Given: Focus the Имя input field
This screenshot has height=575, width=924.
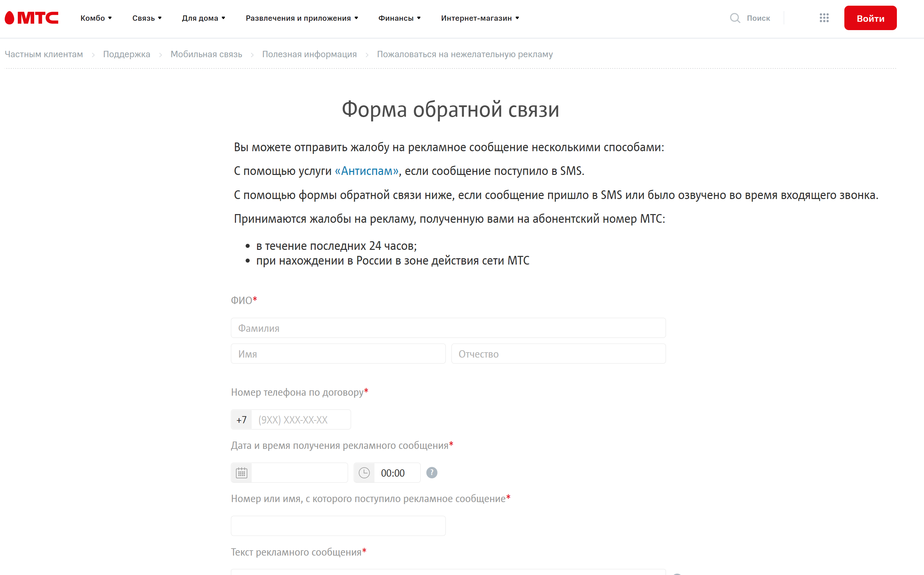Looking at the screenshot, I should tap(338, 354).
